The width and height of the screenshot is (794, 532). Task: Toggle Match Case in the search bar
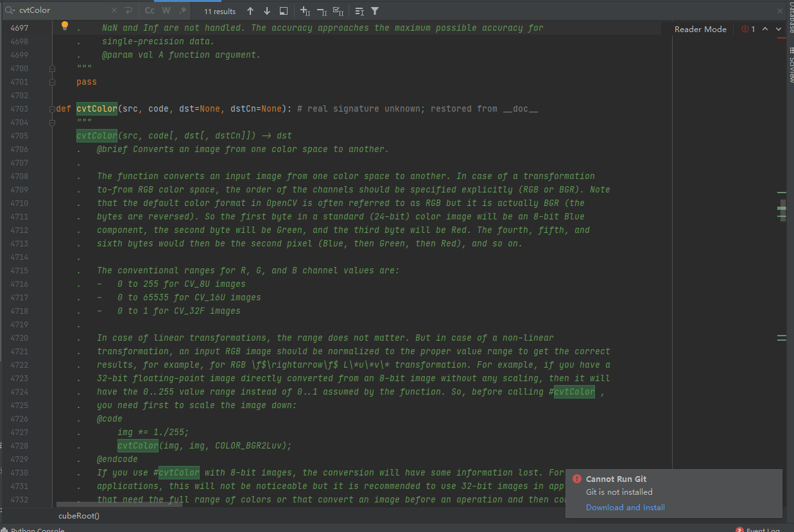click(x=150, y=11)
